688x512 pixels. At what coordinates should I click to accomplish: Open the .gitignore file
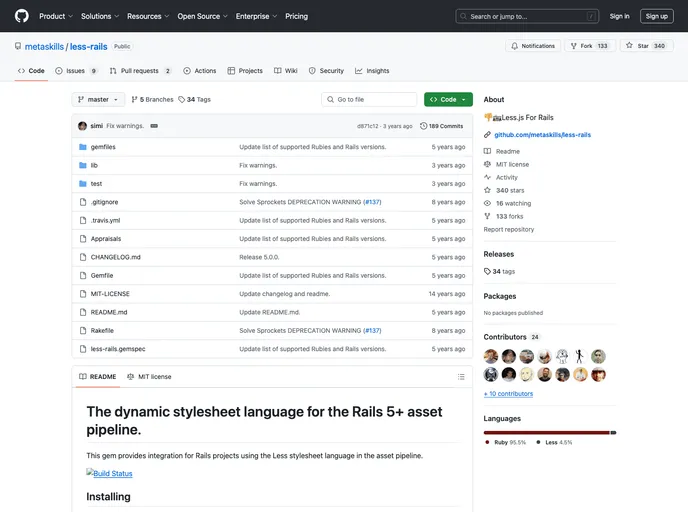coord(104,202)
